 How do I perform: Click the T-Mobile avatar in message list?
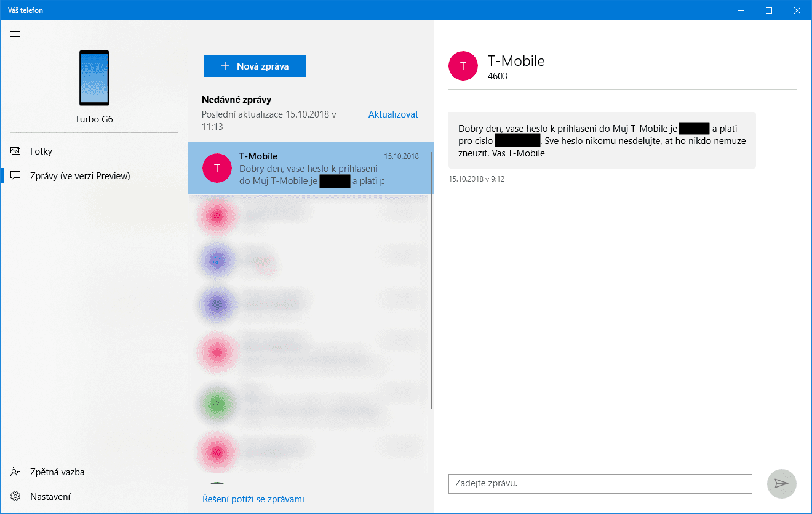click(217, 167)
